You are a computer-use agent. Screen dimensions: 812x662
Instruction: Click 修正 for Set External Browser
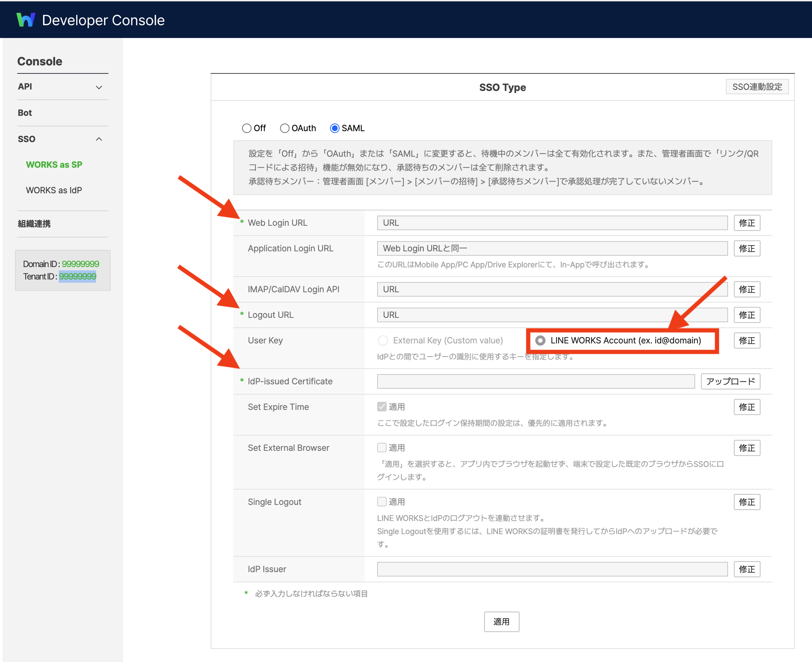pos(747,448)
